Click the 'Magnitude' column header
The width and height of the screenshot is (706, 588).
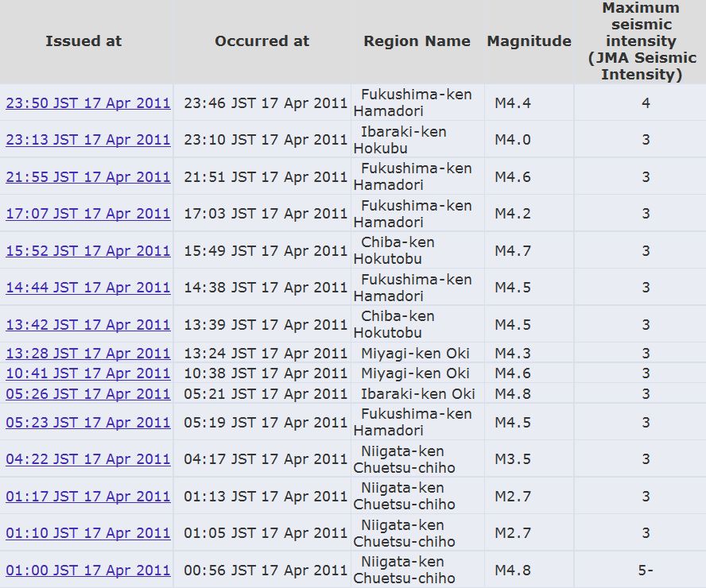[x=529, y=41]
